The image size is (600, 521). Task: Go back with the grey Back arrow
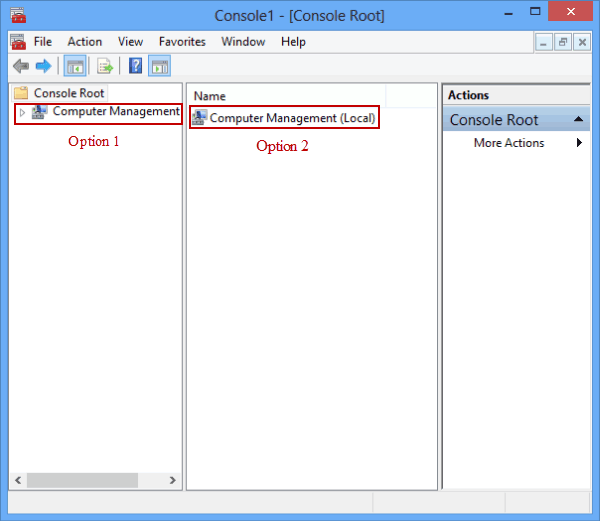21,66
